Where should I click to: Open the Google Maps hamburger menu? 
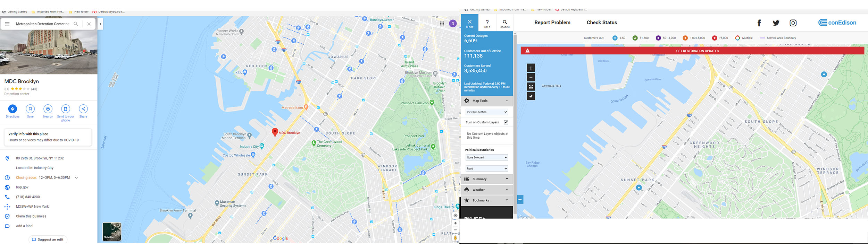[x=7, y=24]
